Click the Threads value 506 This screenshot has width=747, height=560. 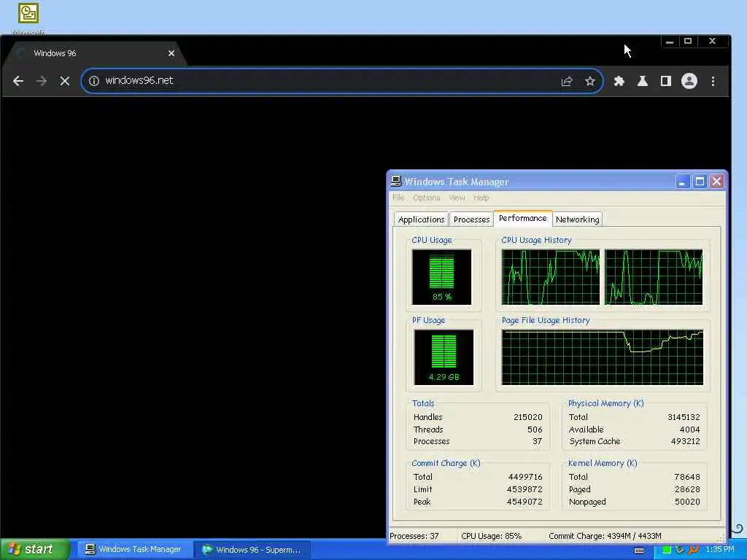tap(535, 429)
